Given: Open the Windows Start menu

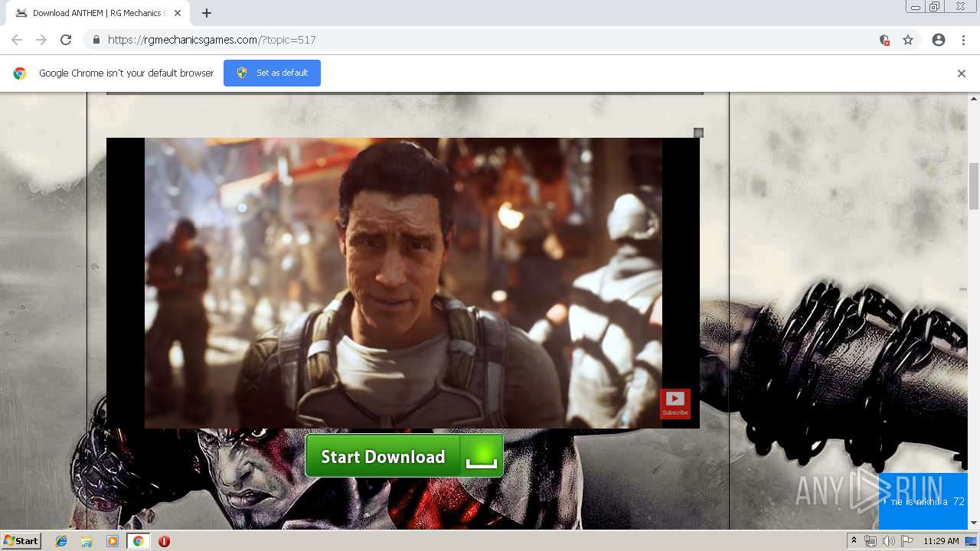Looking at the screenshot, I should click(x=21, y=540).
